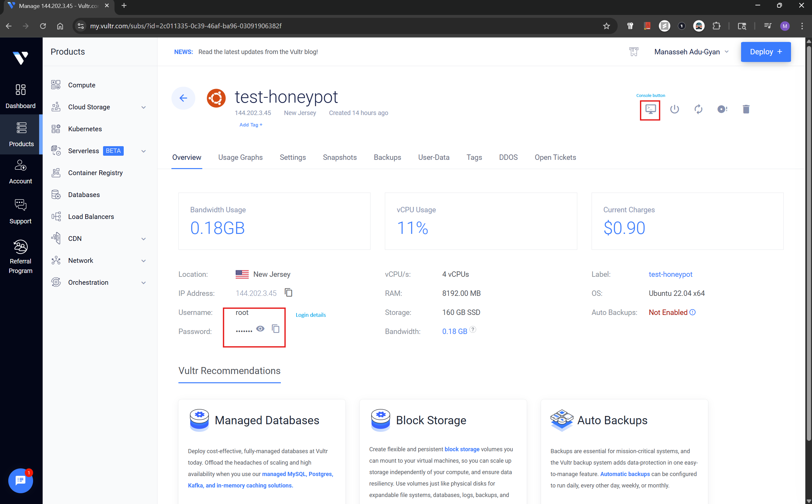Reveal the password with eye icon
The height and width of the screenshot is (504, 812).
(260, 329)
